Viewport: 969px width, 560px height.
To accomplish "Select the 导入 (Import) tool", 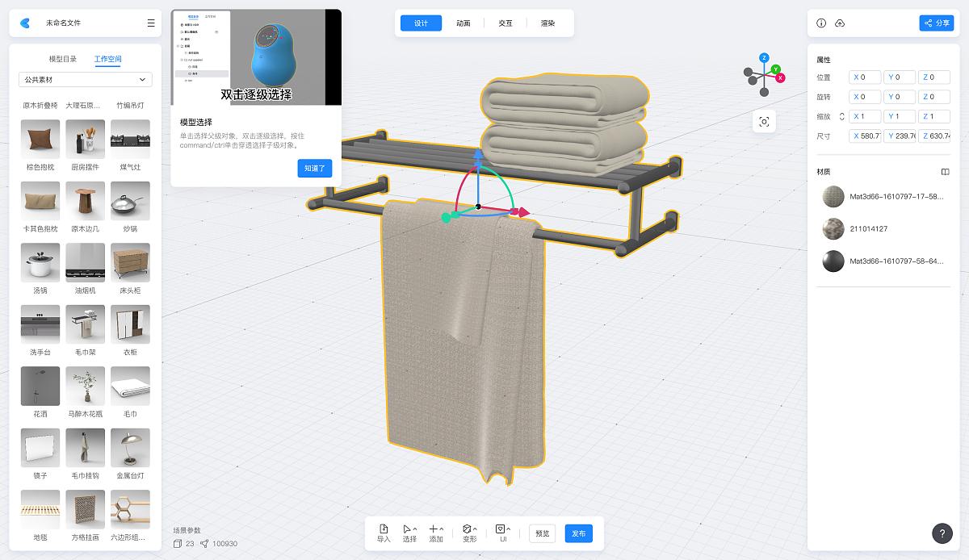I will [x=384, y=533].
